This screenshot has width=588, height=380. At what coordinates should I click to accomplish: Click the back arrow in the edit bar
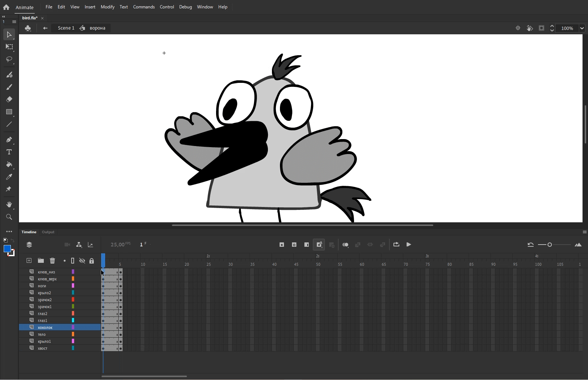tap(45, 28)
